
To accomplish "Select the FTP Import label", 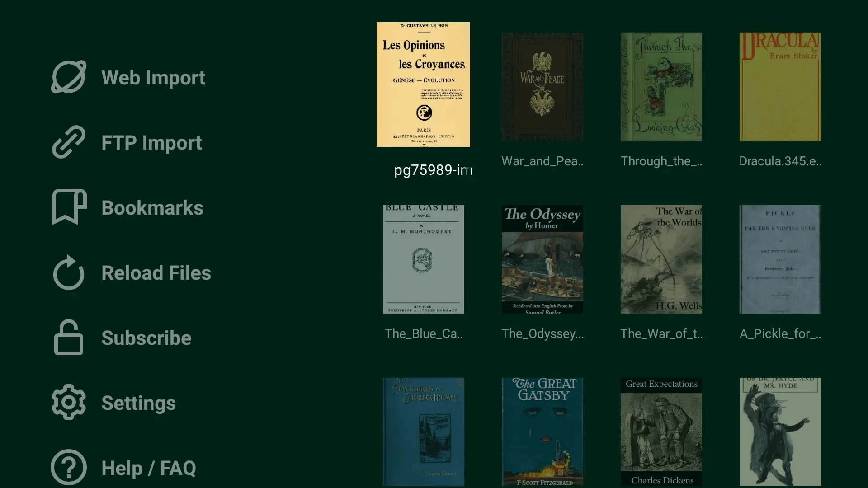I will (151, 143).
